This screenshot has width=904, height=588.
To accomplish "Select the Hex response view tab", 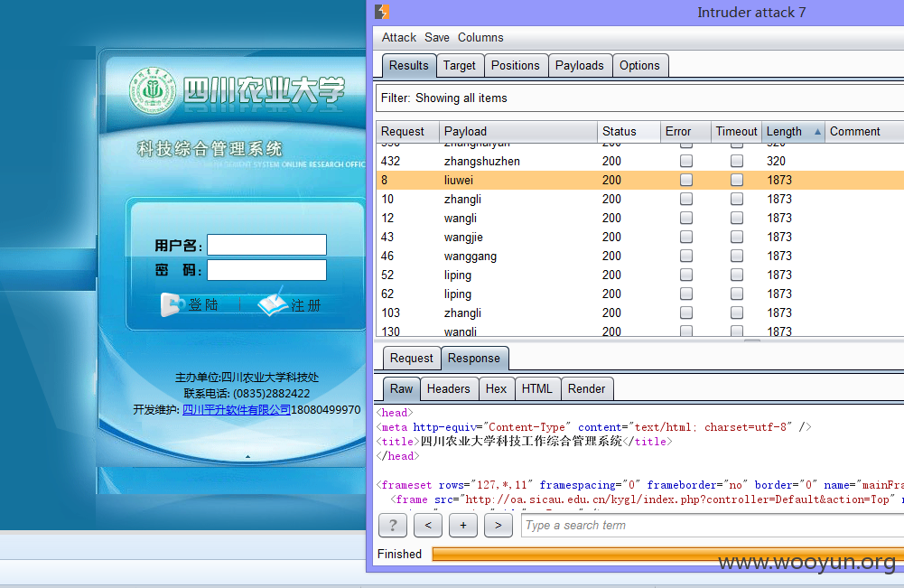I will pos(496,389).
